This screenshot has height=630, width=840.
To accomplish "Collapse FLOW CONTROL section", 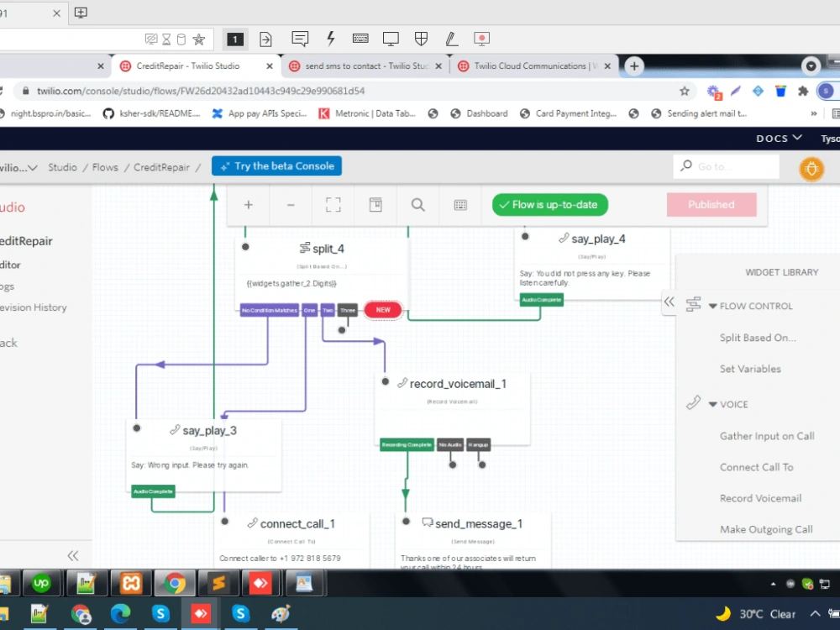I will tap(713, 307).
